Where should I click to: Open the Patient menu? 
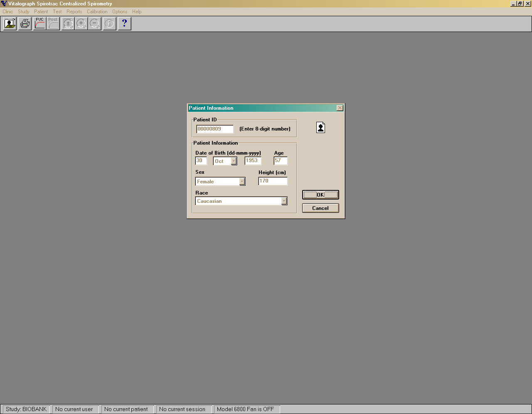(41, 12)
